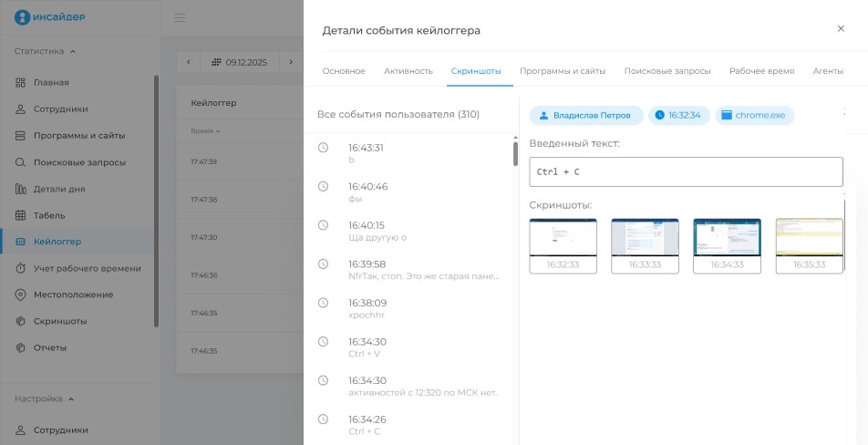Close the keylogger details dialog
868x445 pixels.
(x=841, y=29)
